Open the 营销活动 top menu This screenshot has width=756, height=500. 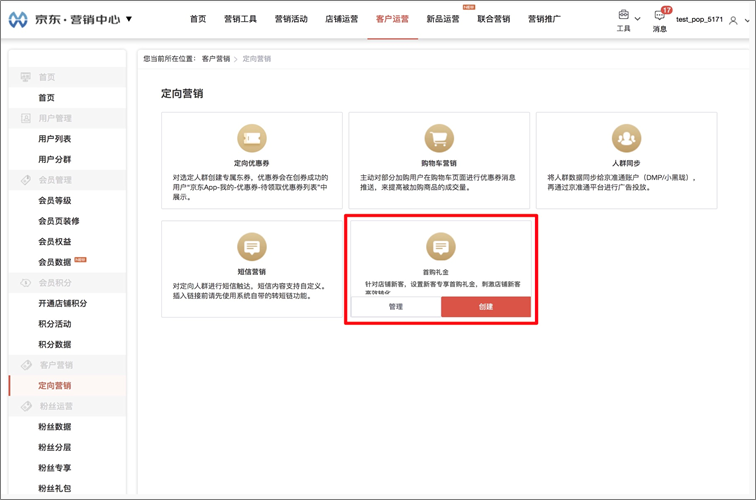point(291,19)
